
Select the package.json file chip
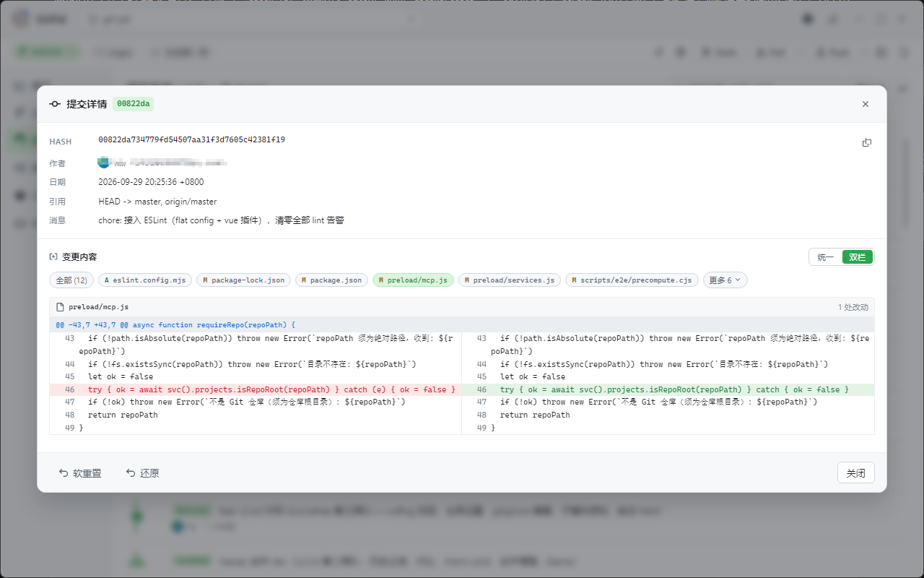click(331, 280)
